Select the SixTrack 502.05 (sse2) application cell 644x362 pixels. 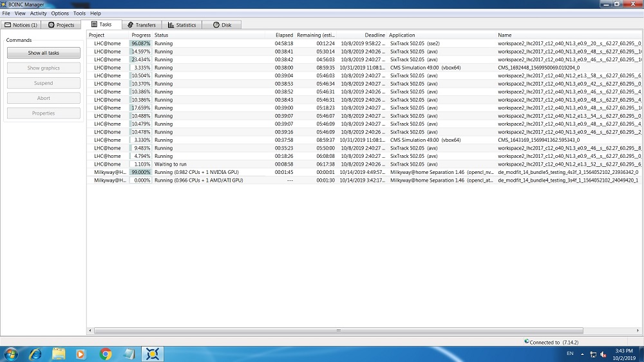pos(415,44)
